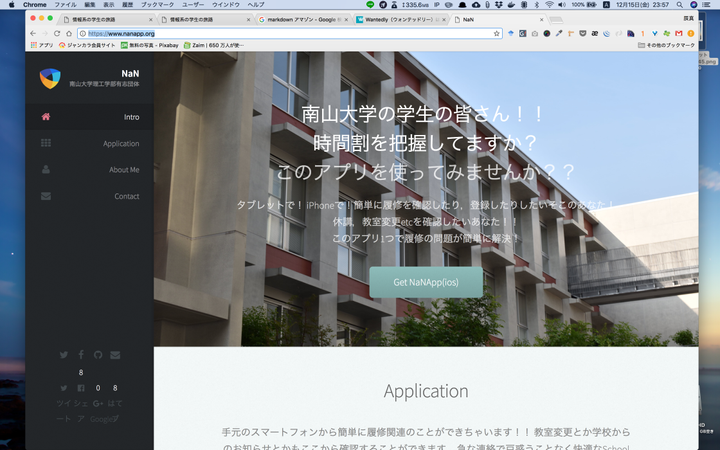Open the Apple menu

(x=11, y=5)
